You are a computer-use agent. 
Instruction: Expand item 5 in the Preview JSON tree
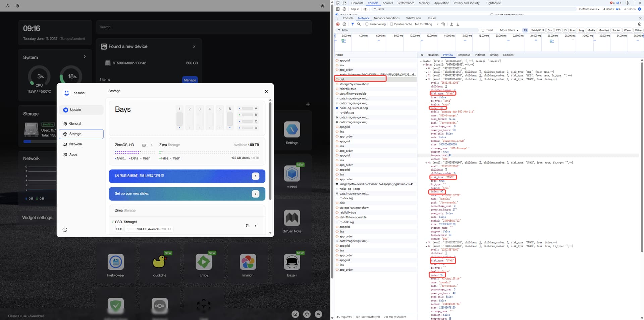click(426, 242)
